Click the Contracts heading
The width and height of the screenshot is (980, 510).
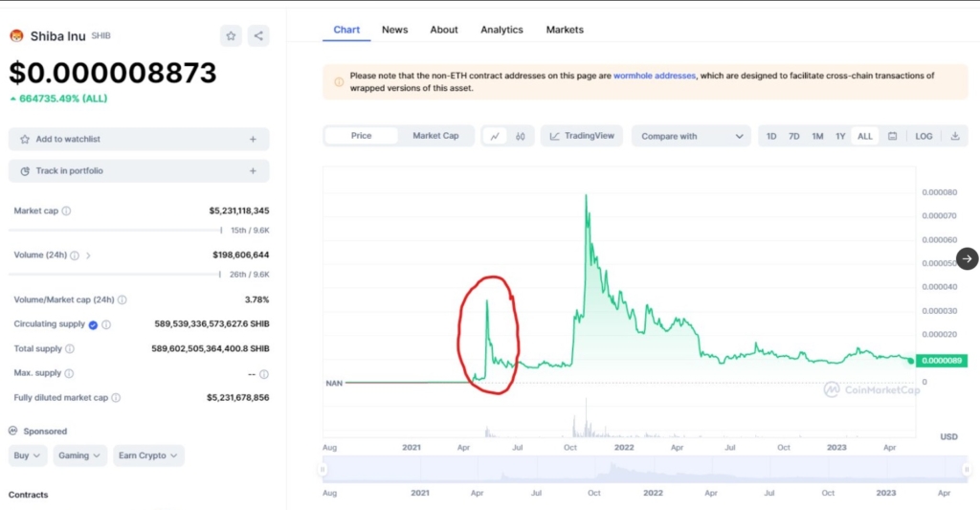tap(28, 495)
